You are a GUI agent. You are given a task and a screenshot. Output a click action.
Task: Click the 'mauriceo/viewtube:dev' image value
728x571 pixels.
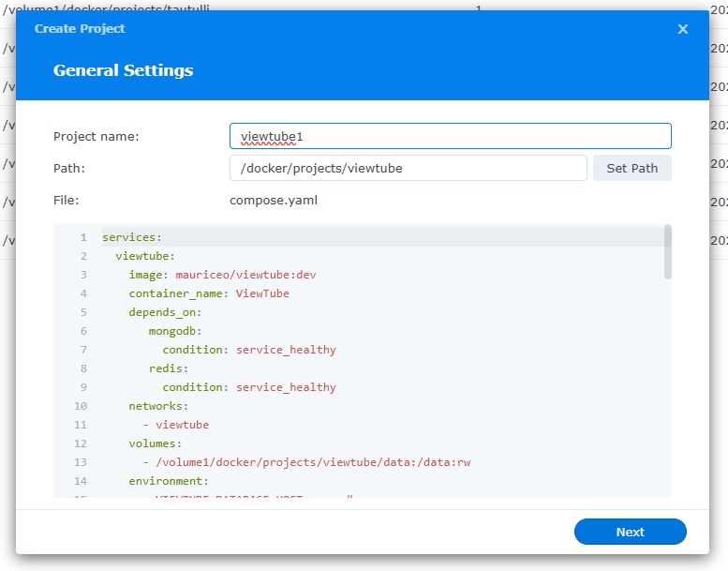click(245, 275)
